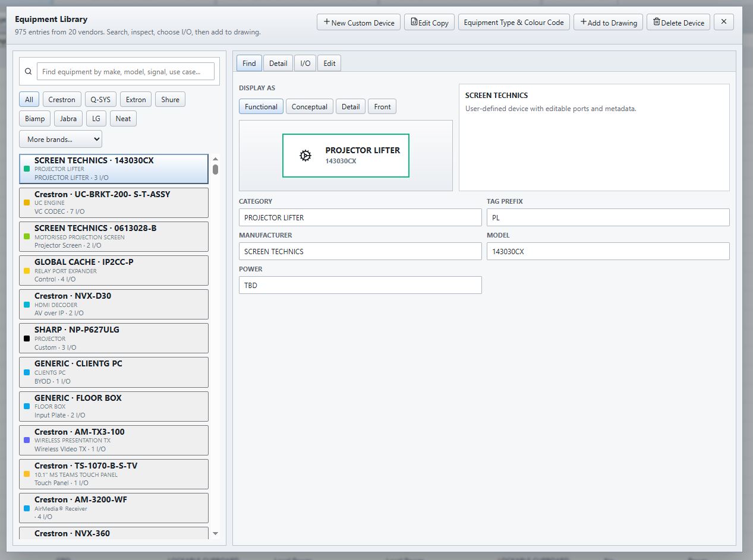The image size is (753, 560).
Task: Click the copy icon on Edit Copy
Action: 414,22
